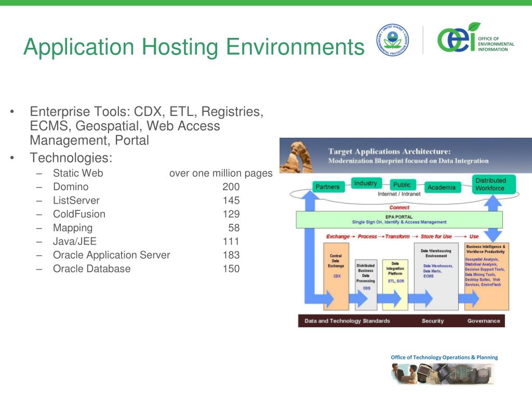Image resolution: width=532 pixels, height=399 pixels.
Task: Click the 'Internet / Intranet' label
Action: tap(399, 194)
